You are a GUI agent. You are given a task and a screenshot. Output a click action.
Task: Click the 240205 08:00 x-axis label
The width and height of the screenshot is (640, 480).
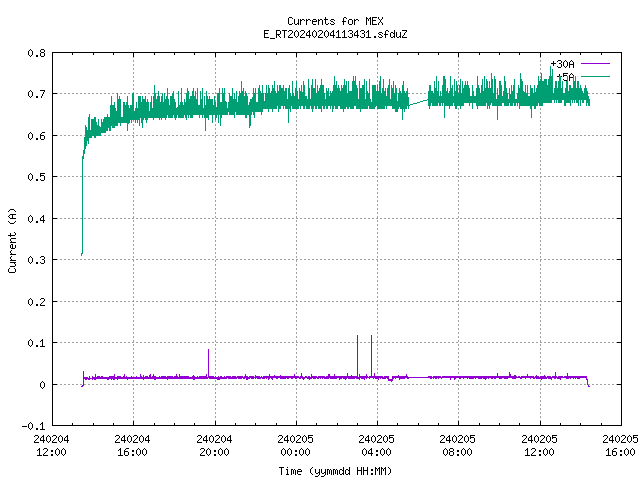(x=458, y=445)
